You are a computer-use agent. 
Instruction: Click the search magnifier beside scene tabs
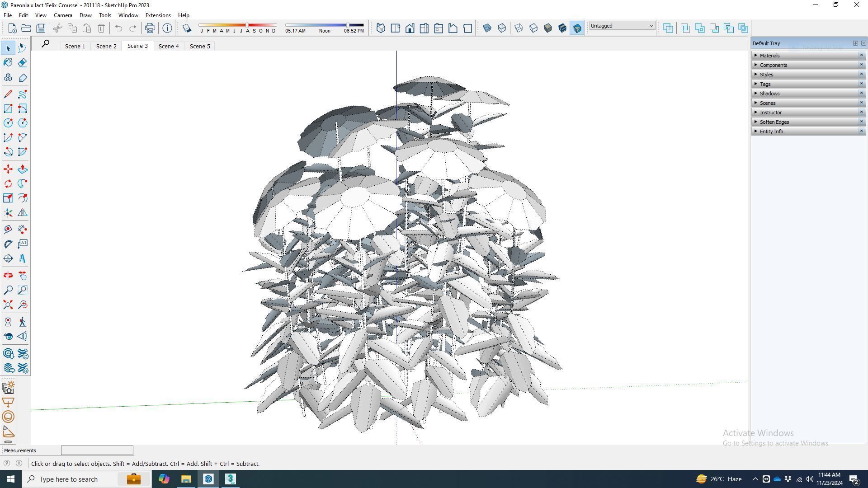click(45, 44)
